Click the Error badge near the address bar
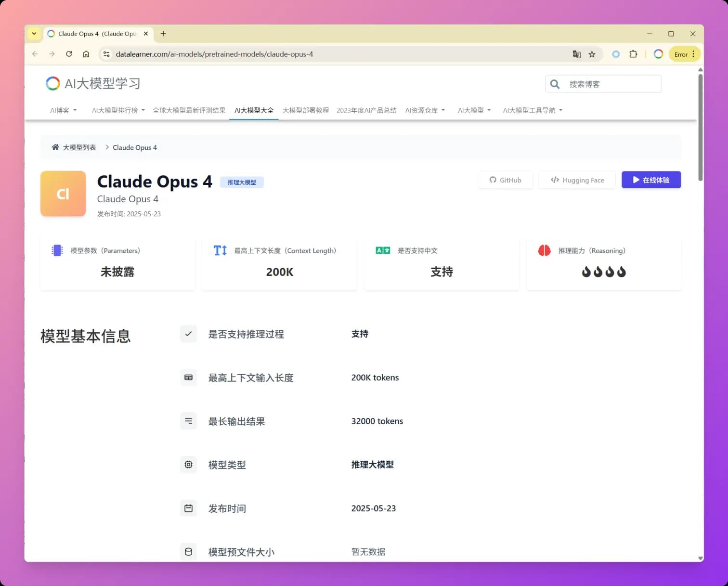The height and width of the screenshot is (586, 728). click(681, 54)
